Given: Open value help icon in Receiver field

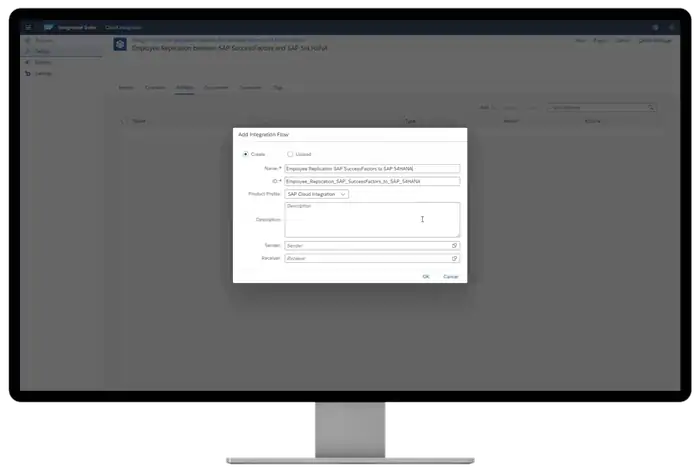Looking at the screenshot, I should point(454,258).
